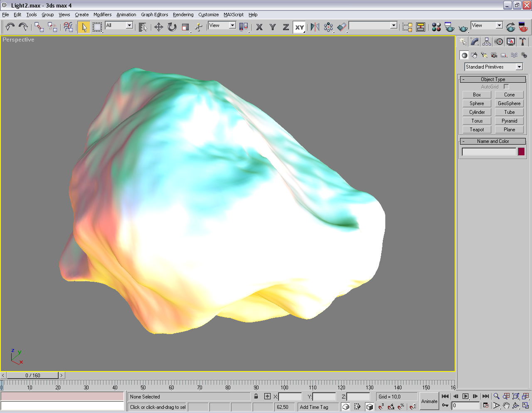The image size is (532, 413).
Task: Click the Mirror Selected Objects icon
Action: pyautogui.click(x=315, y=27)
